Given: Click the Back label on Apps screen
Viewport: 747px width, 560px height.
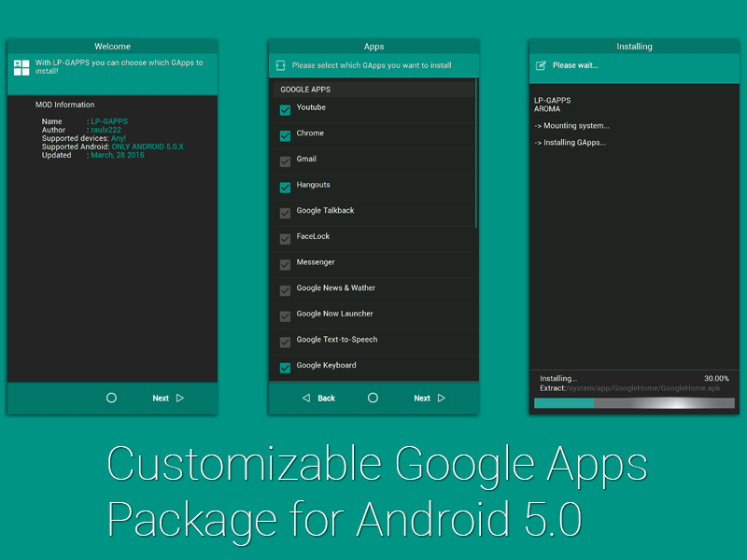Looking at the screenshot, I should pos(326,399).
